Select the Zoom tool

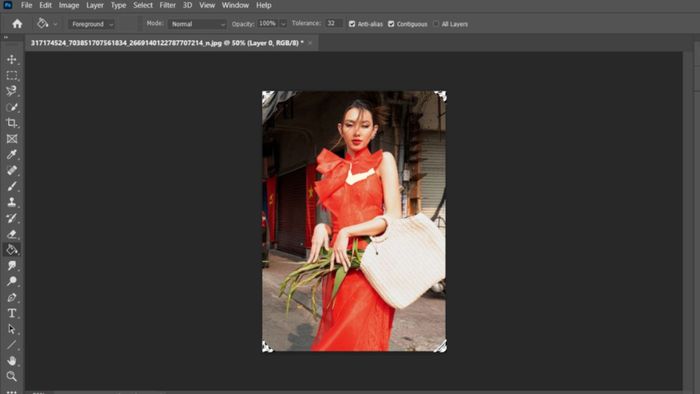12,376
